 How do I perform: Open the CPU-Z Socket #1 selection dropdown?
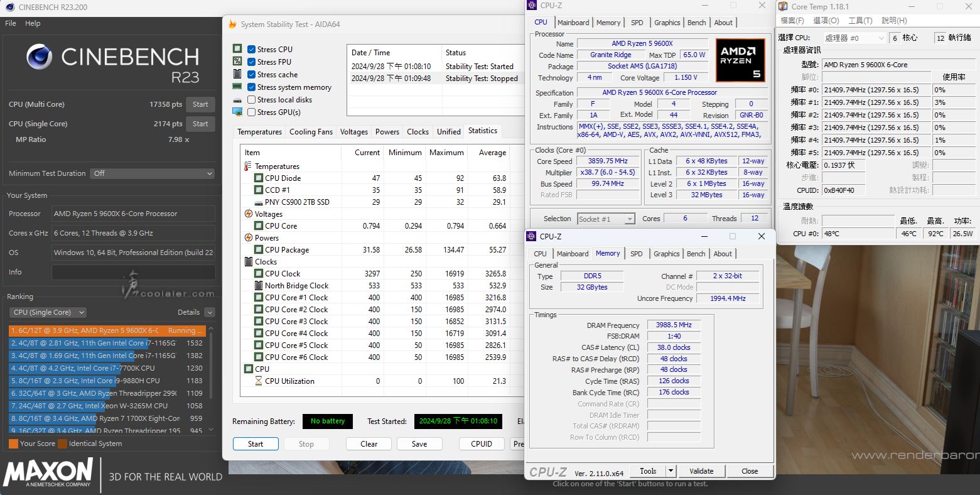606,219
